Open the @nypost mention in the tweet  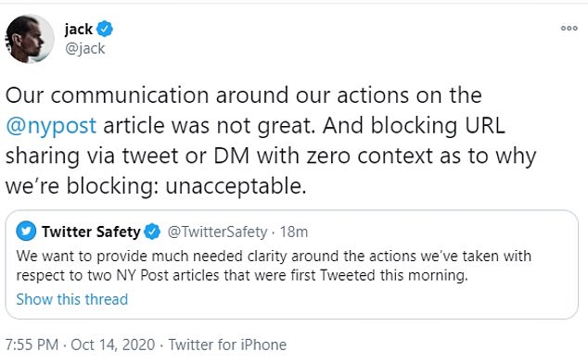[51, 126]
